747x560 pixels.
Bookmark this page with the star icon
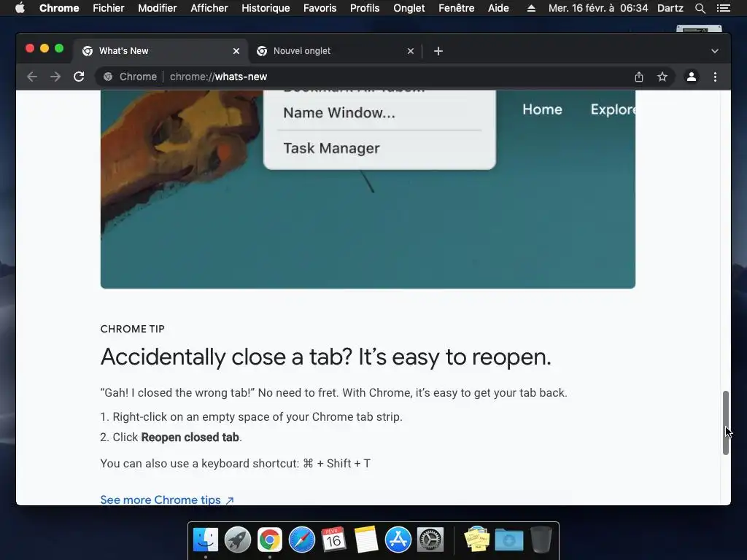pyautogui.click(x=662, y=77)
